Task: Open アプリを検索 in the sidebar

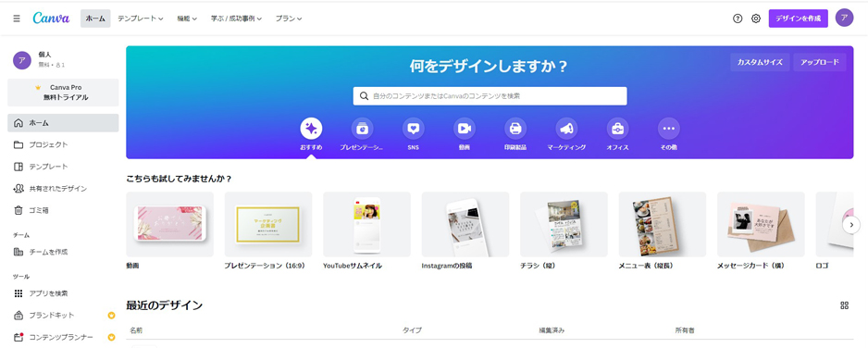Action: pos(63,293)
